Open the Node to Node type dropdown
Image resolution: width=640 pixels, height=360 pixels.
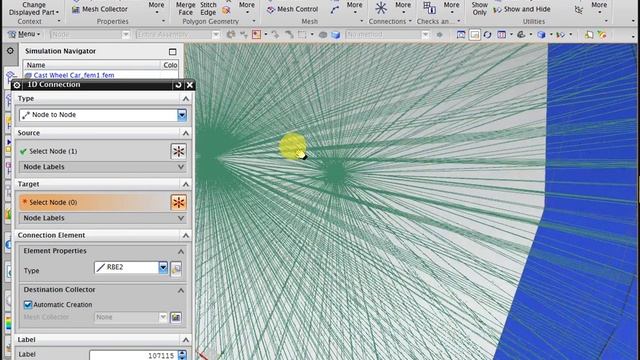click(182, 115)
